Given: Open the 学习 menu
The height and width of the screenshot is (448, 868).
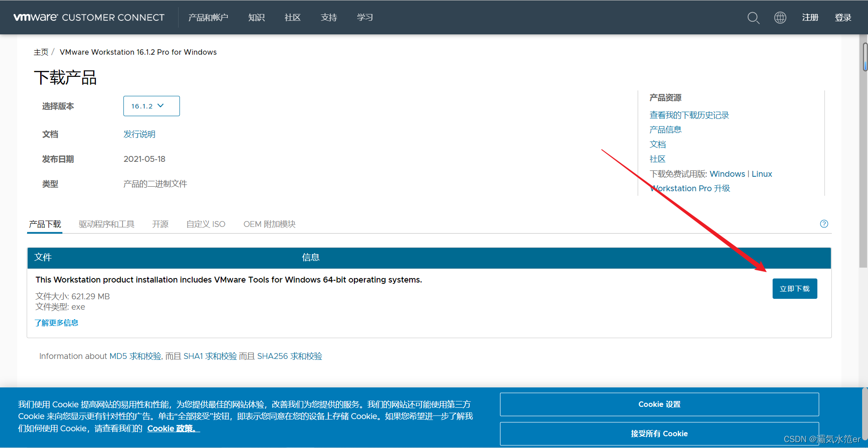Looking at the screenshot, I should click(x=365, y=18).
